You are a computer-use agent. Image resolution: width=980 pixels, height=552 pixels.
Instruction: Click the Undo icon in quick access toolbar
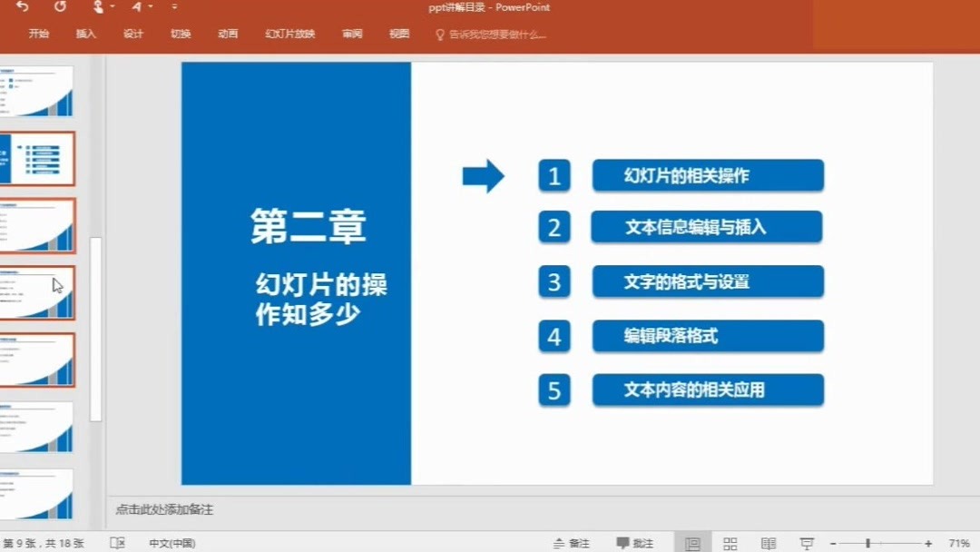pyautogui.click(x=23, y=6)
